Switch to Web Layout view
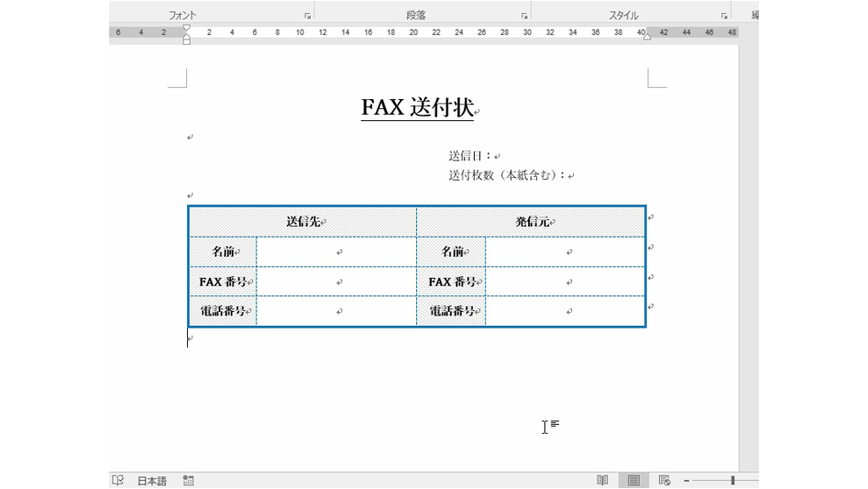Screen dimensions: 868x489 (665, 480)
